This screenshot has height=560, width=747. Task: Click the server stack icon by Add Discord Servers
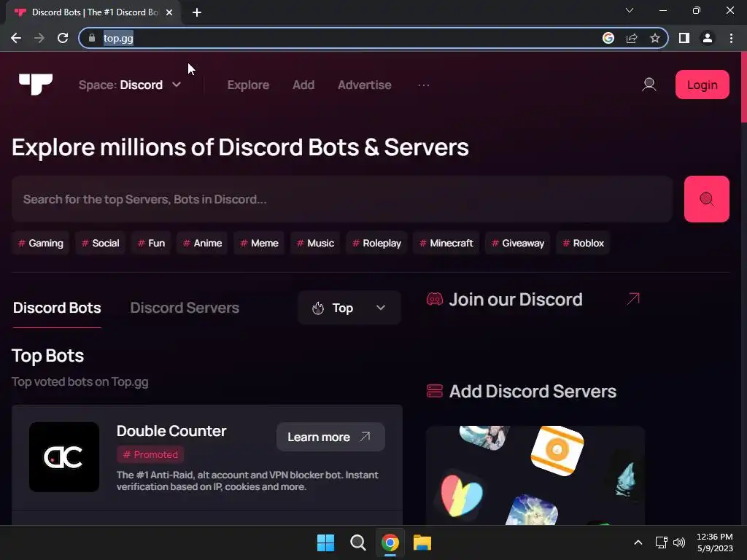pyautogui.click(x=435, y=391)
